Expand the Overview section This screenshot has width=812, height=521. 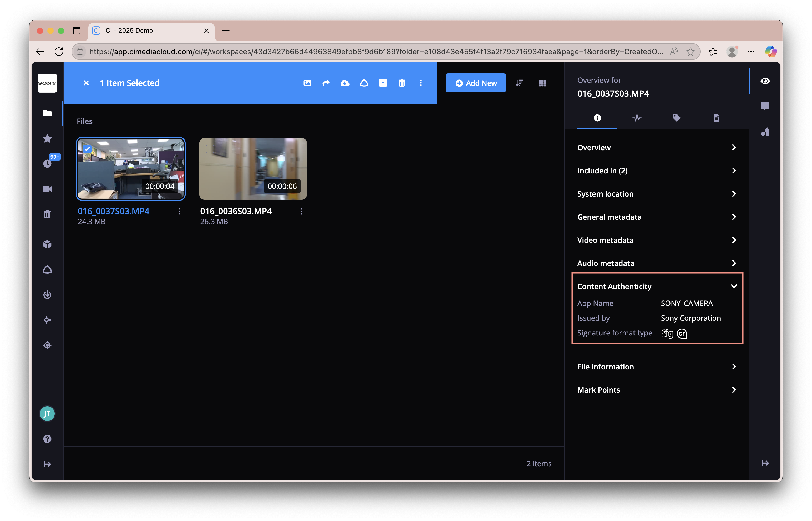pyautogui.click(x=657, y=148)
